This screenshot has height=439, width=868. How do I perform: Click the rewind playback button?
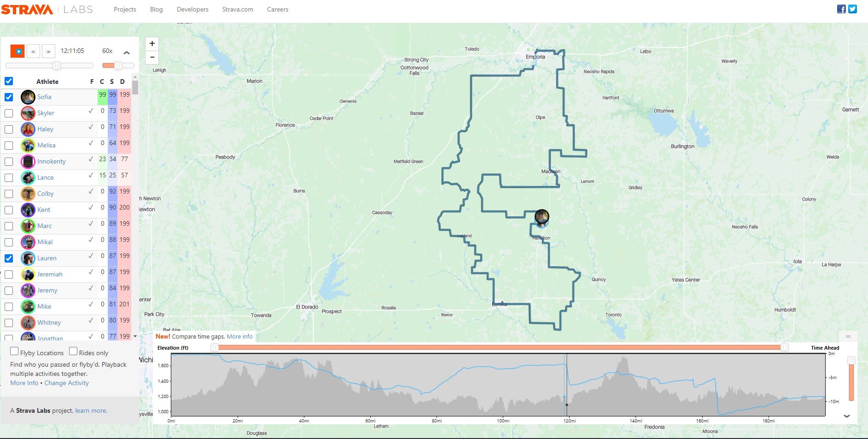coord(33,51)
